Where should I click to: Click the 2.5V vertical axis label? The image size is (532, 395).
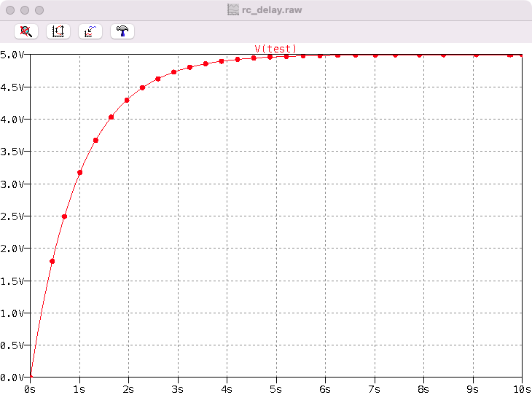click(x=12, y=216)
